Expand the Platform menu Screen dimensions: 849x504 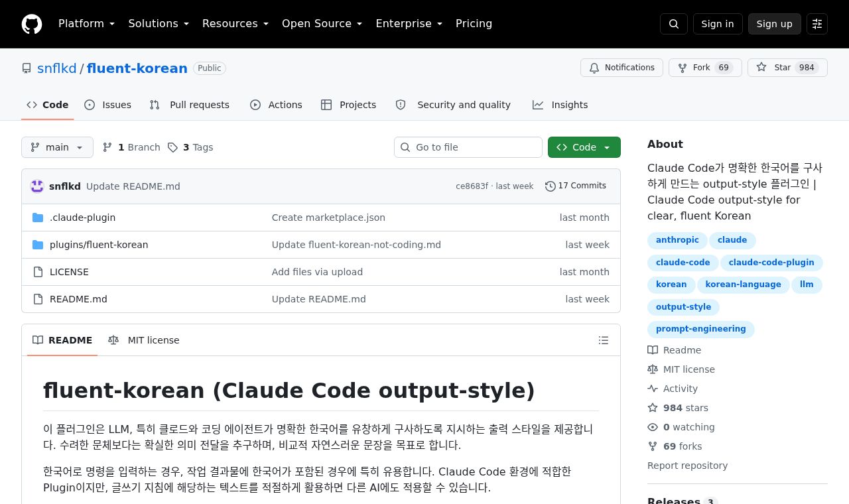[x=87, y=24]
